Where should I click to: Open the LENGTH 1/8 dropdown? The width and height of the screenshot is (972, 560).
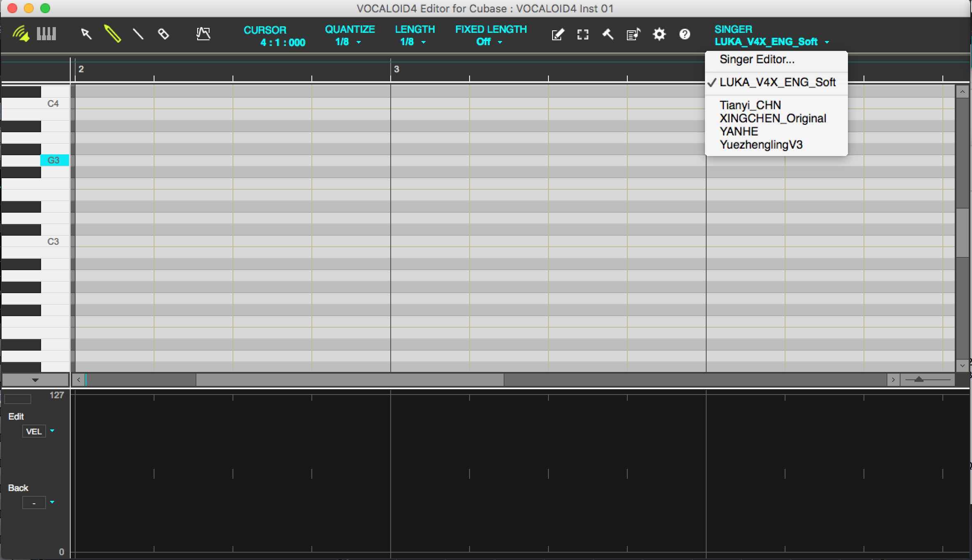(413, 42)
